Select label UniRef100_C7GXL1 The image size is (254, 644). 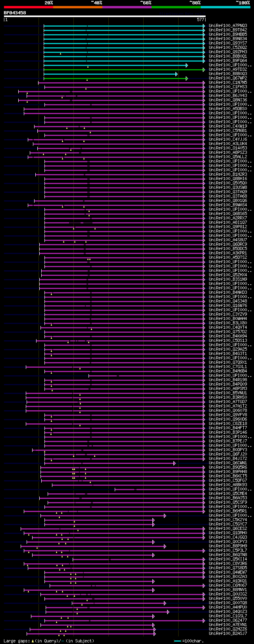click(x=228, y=367)
